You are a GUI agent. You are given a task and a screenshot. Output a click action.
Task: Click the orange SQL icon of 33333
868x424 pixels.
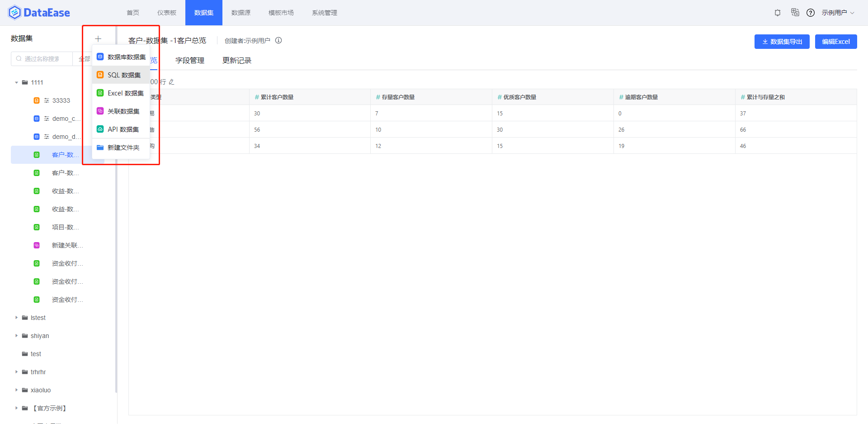click(37, 100)
